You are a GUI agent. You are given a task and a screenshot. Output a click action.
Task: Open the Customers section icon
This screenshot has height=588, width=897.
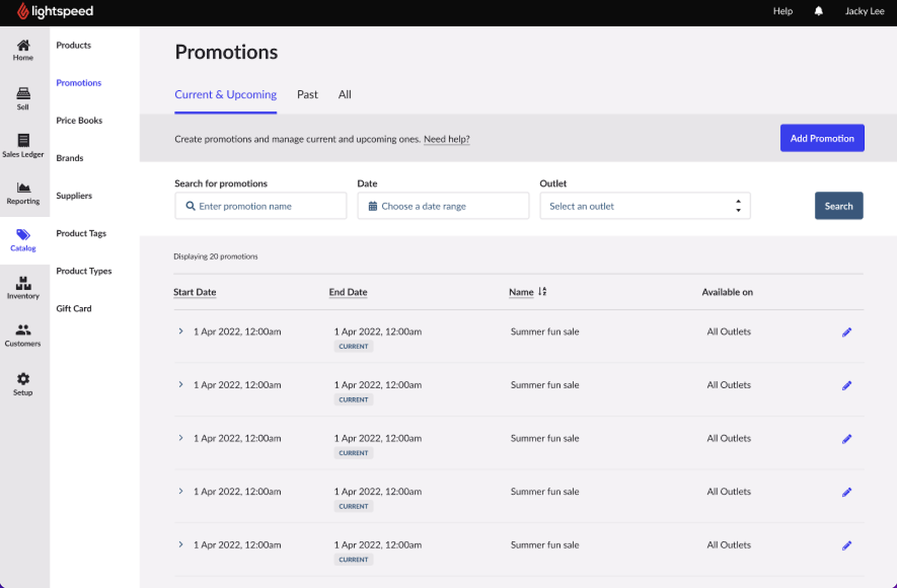(23, 335)
